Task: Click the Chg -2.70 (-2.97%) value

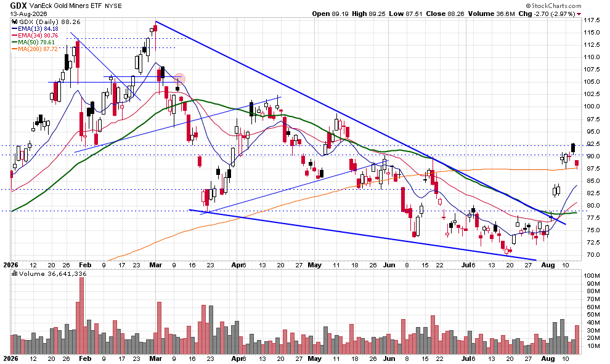Action: coord(547,14)
